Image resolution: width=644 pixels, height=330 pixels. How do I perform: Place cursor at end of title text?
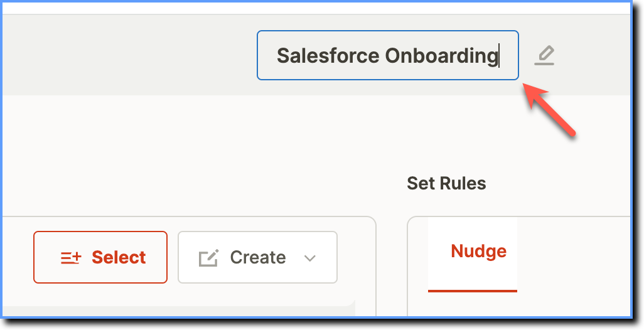(x=499, y=56)
